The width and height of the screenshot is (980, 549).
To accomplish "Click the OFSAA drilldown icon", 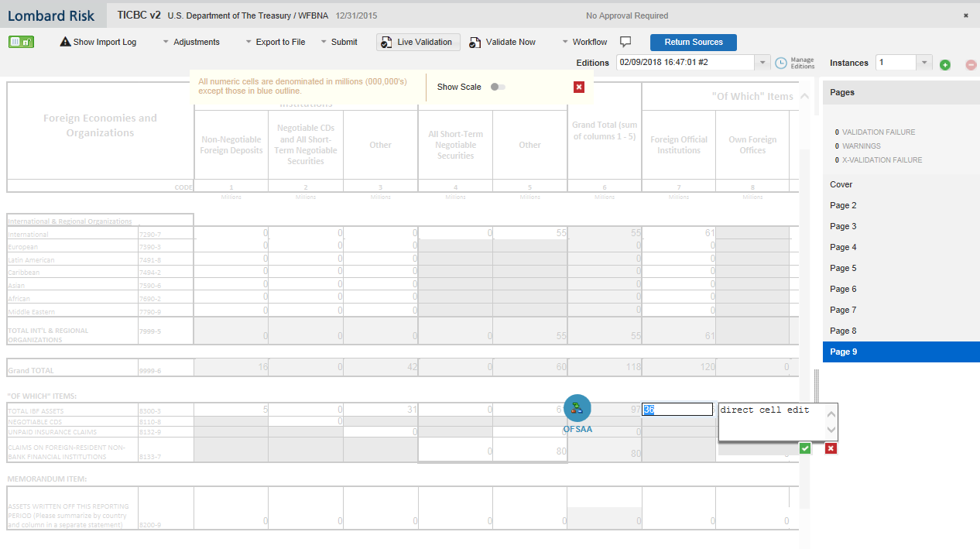I will tap(577, 408).
